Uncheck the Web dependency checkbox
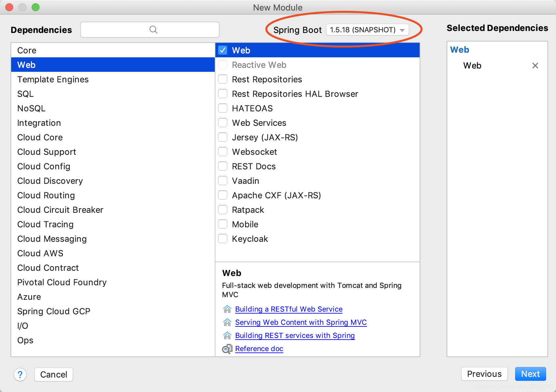556x392 pixels. (x=223, y=50)
